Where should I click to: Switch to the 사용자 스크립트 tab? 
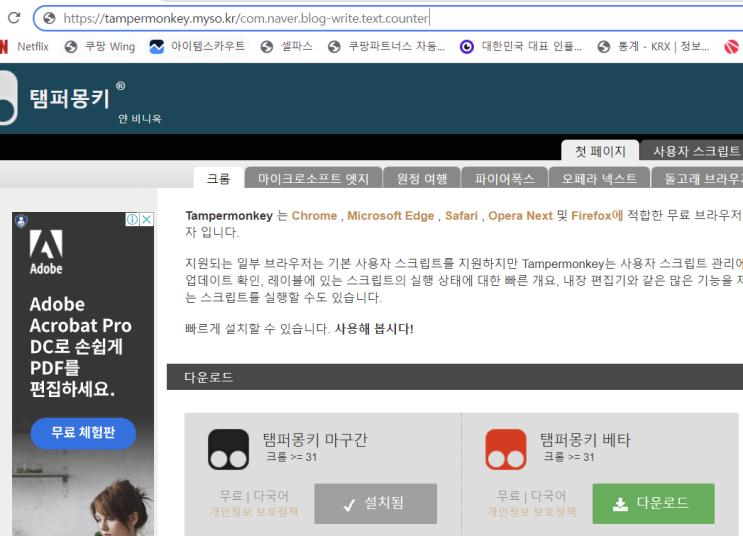692,151
